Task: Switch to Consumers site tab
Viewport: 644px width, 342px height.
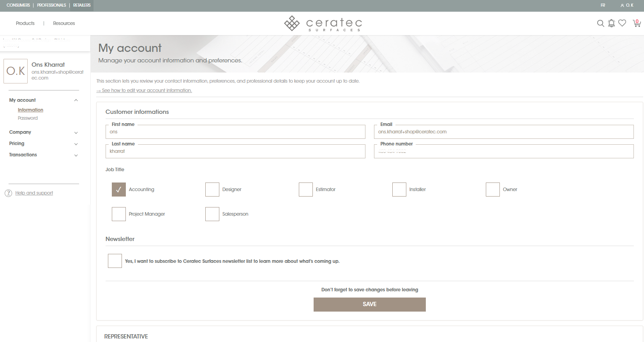Action: tap(18, 5)
